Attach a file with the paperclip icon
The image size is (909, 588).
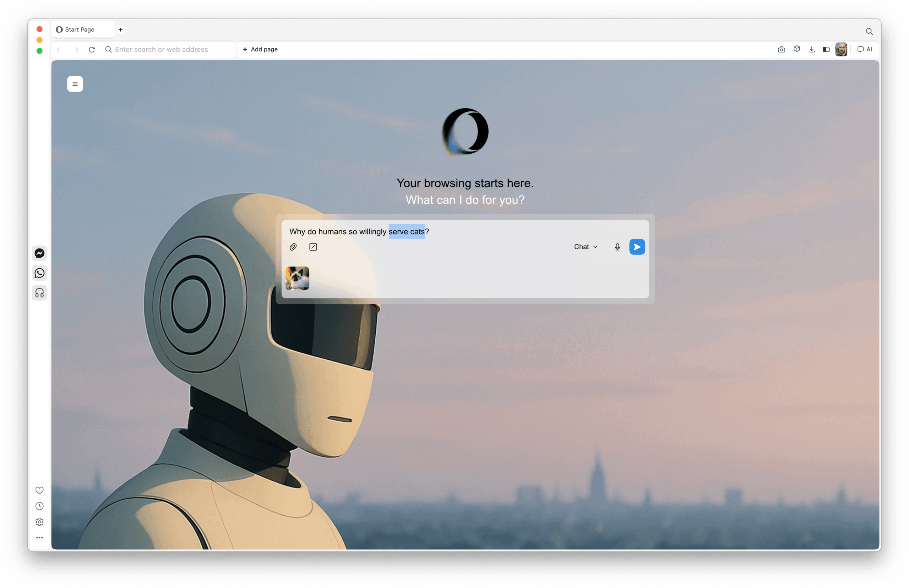293,247
